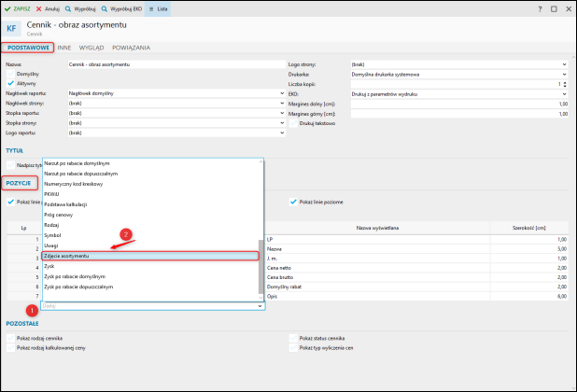
Task: Select Zysk po rabacie domyślnym
Action: (x=150, y=276)
